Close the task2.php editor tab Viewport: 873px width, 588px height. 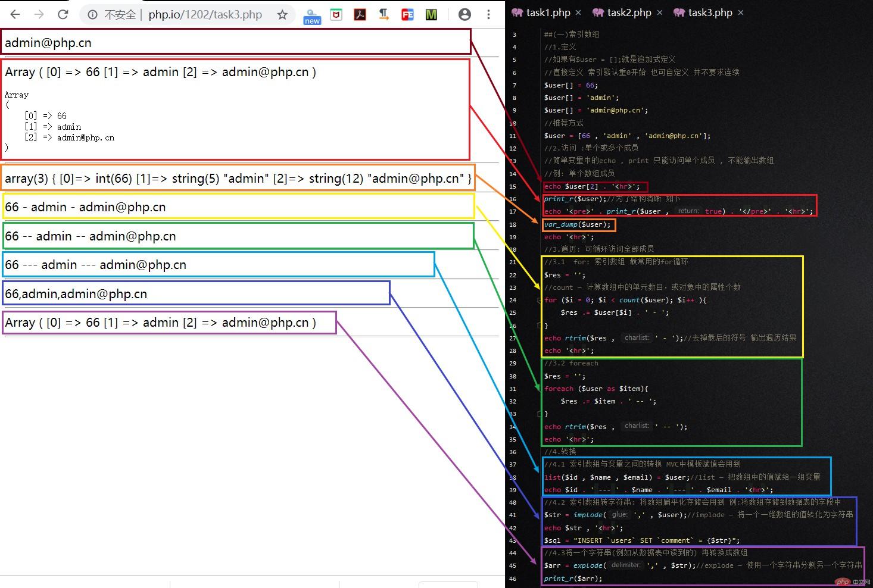click(x=660, y=12)
